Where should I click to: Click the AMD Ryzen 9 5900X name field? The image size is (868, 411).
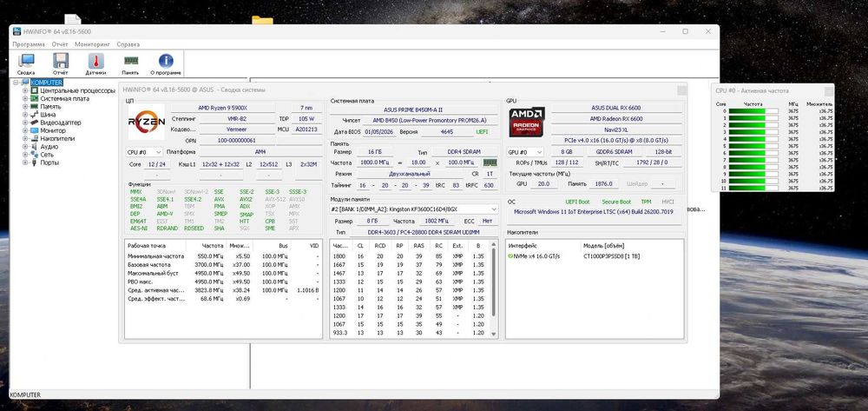tap(222, 108)
